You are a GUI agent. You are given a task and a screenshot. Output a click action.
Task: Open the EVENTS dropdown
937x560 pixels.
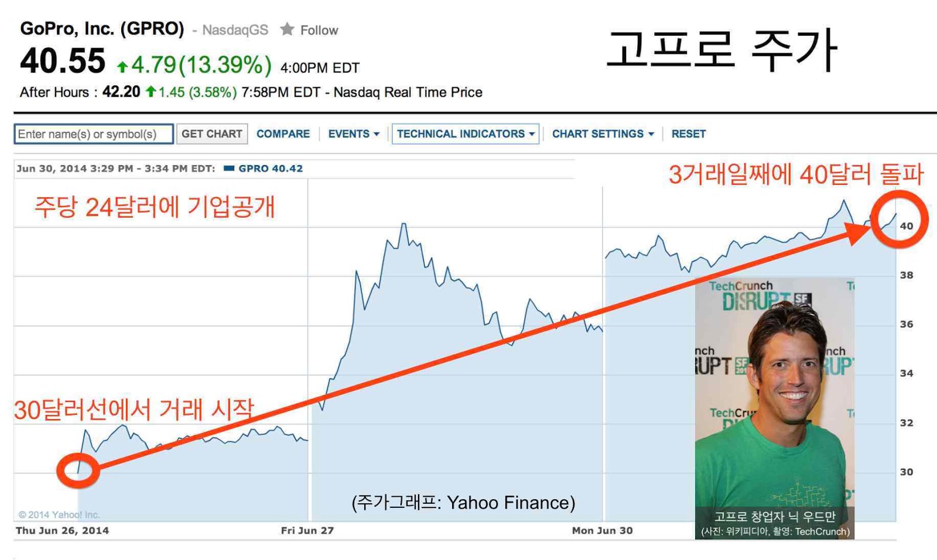pyautogui.click(x=353, y=134)
